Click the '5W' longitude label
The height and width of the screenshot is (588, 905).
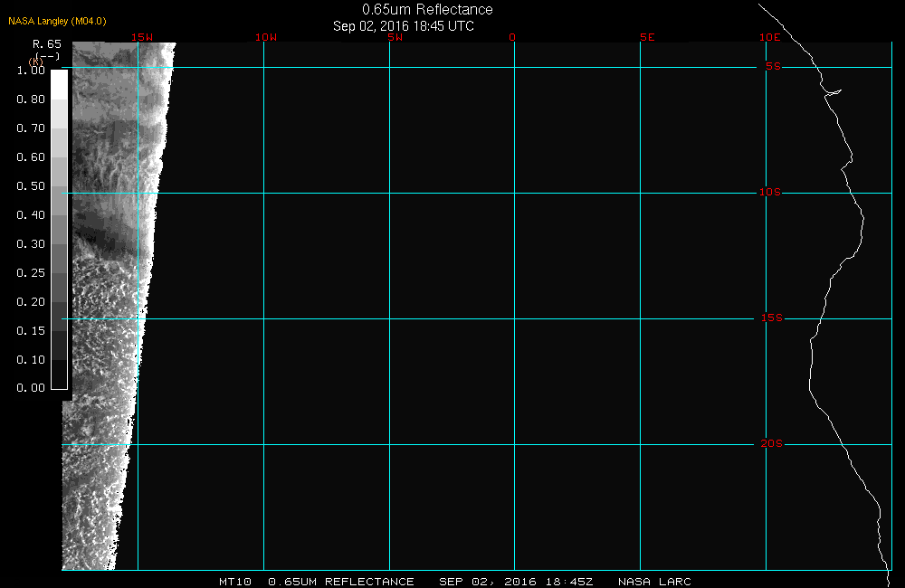395,37
